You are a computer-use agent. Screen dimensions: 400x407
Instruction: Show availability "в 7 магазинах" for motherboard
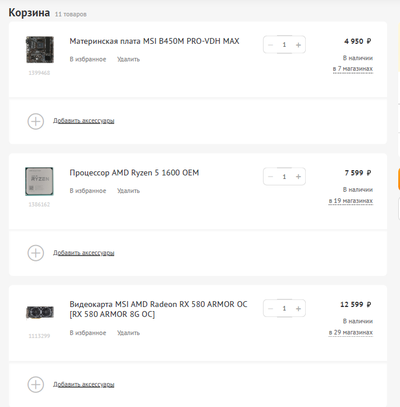(353, 69)
